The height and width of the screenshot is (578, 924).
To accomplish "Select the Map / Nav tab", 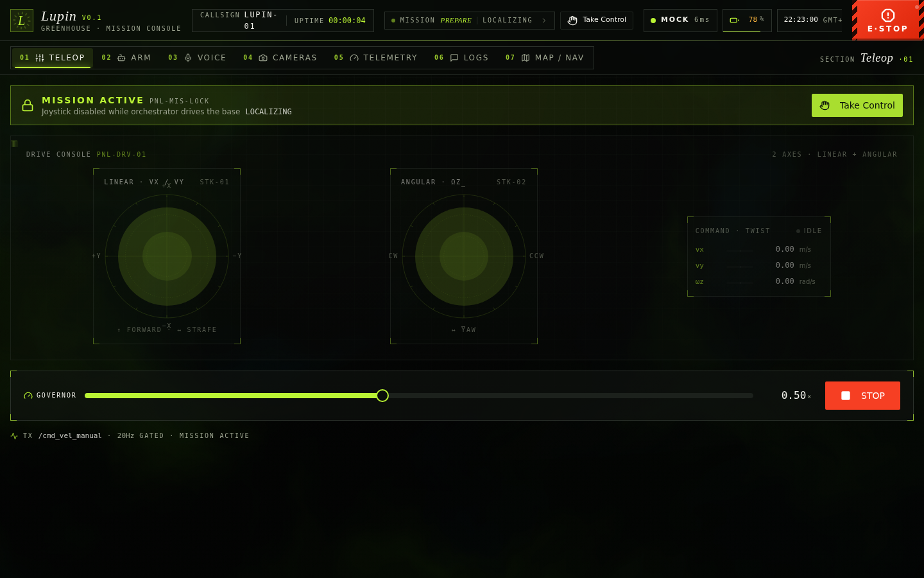I will coord(545,58).
